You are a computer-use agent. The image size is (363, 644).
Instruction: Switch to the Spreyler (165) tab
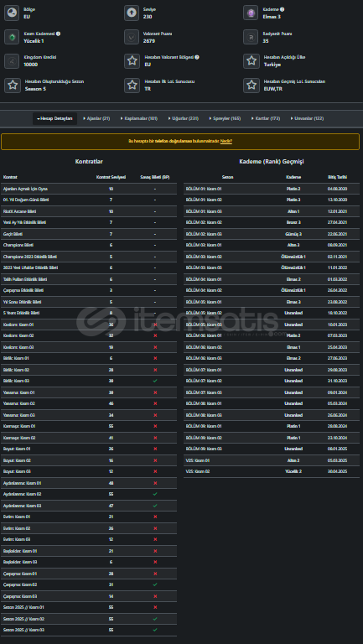click(225, 119)
